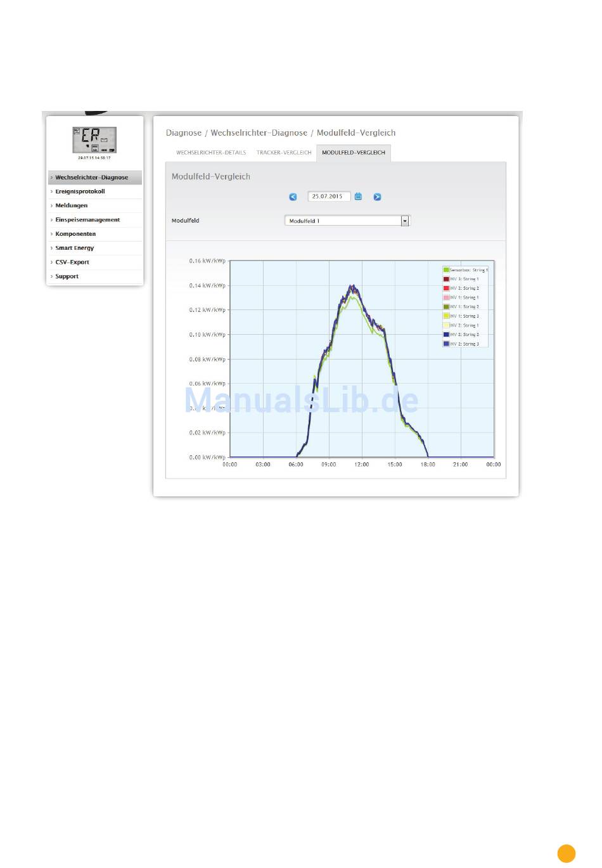Click x-axis label '09:00'
This screenshot has height=868, width=602.
pyautogui.click(x=329, y=465)
